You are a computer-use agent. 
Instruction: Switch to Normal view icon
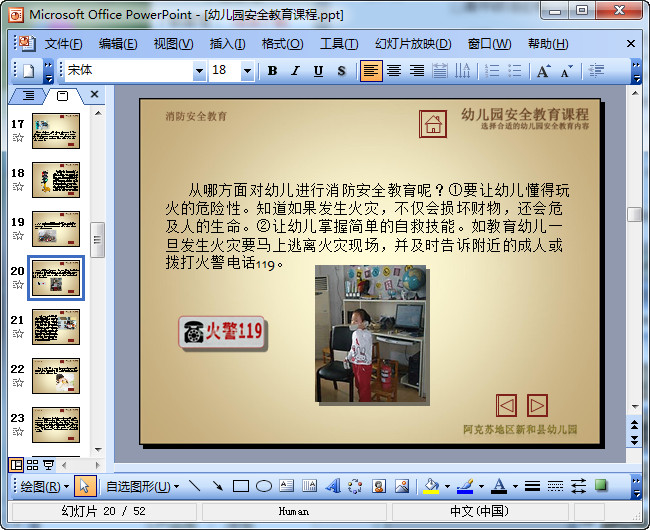16,465
